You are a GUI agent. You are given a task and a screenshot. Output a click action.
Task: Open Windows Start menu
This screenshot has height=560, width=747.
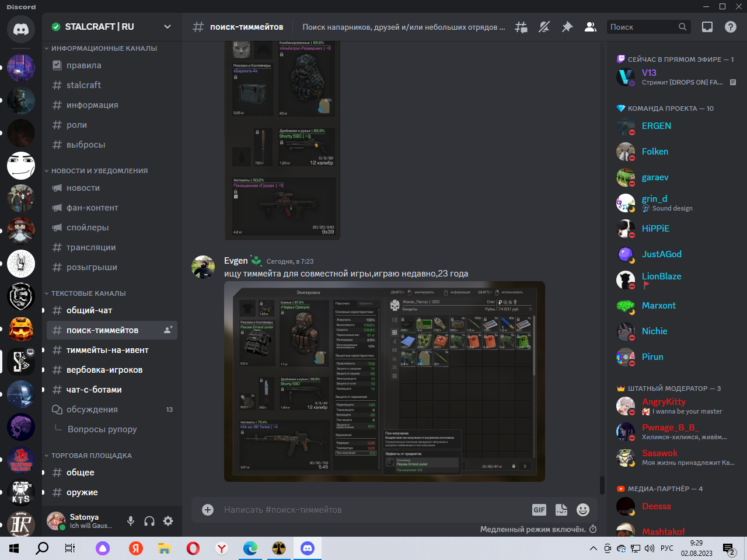point(14,548)
